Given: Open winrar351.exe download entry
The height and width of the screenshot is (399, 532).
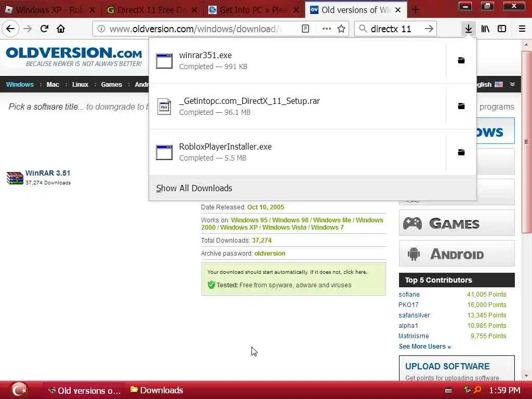Looking at the screenshot, I should (x=297, y=60).
